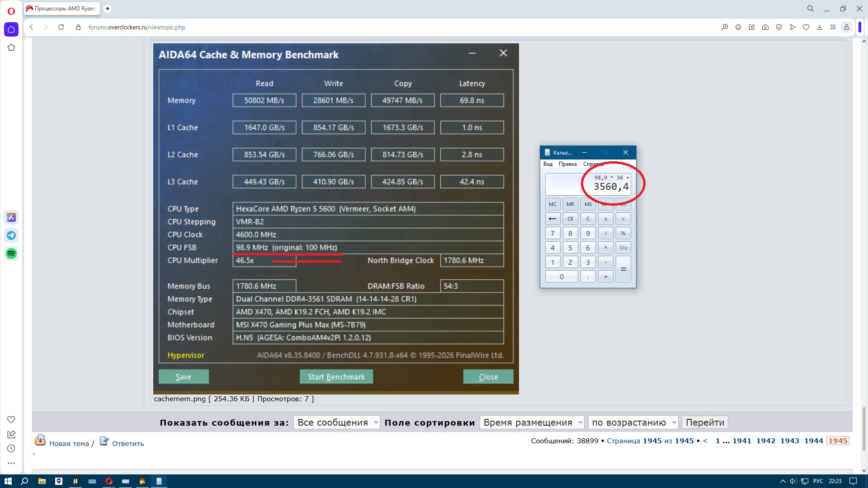Click calculator plus button
The image size is (868, 488).
coord(606,277)
